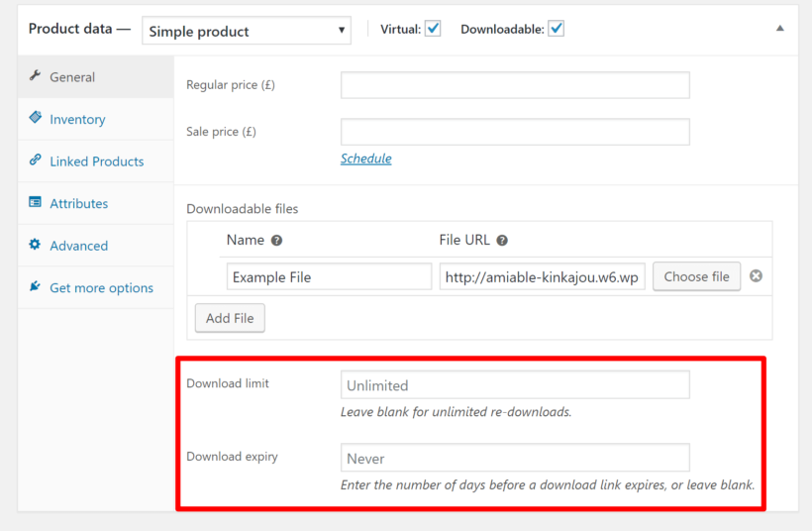
Task: Click the Add File button
Action: pos(230,318)
